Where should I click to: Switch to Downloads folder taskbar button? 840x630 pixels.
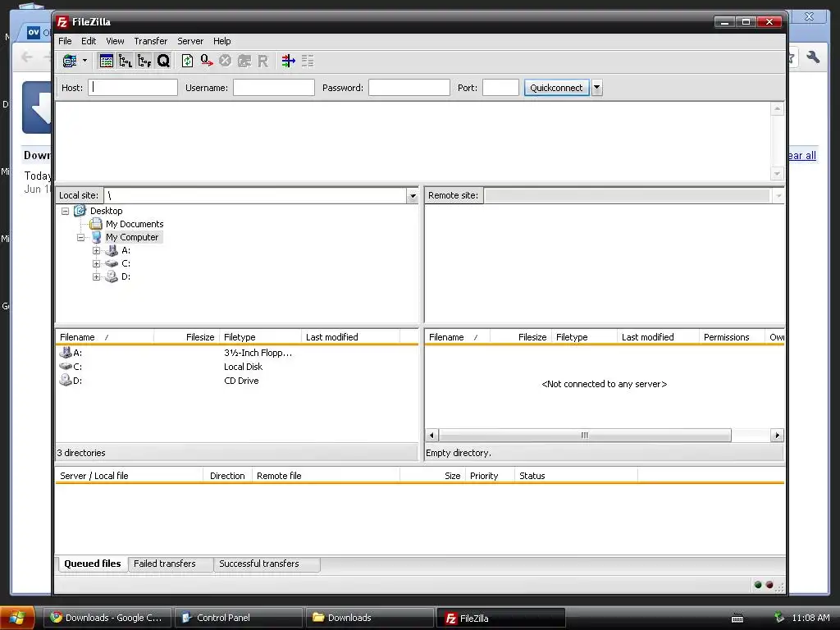pyautogui.click(x=370, y=618)
